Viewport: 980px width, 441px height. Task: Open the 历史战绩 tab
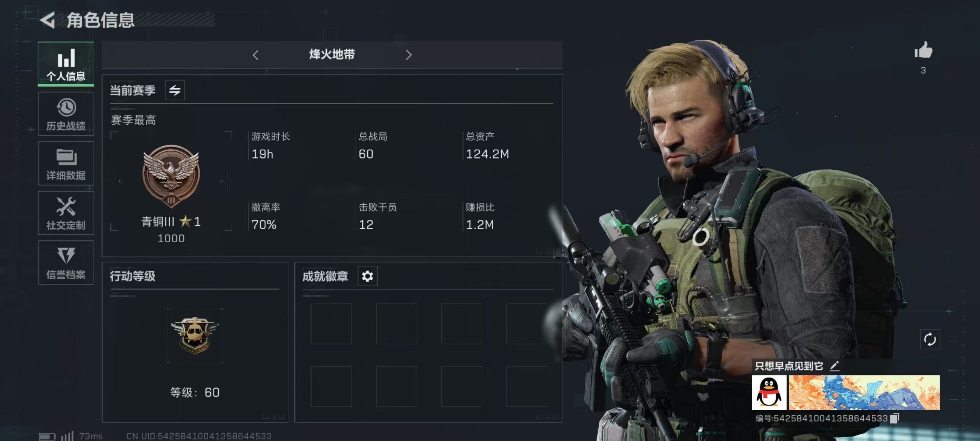66,114
